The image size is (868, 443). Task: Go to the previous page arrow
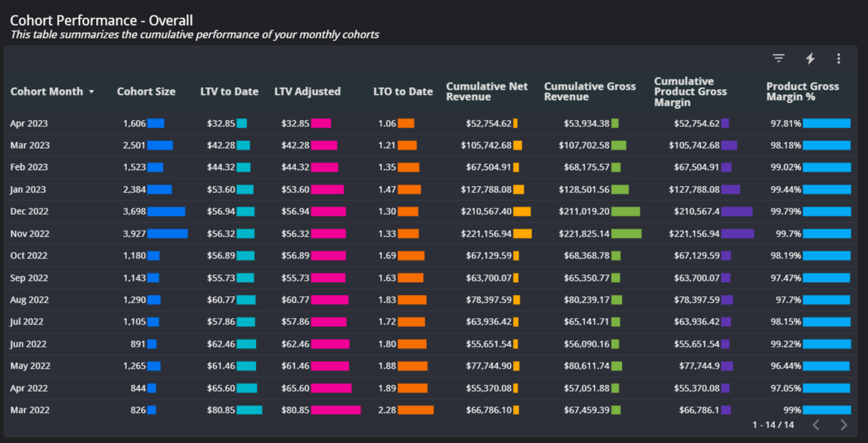[x=816, y=424]
